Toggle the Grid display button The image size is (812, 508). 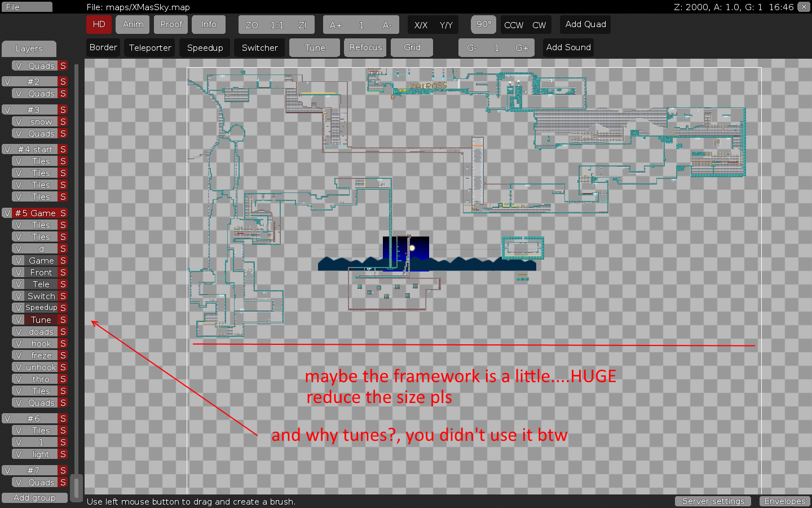pyautogui.click(x=412, y=47)
